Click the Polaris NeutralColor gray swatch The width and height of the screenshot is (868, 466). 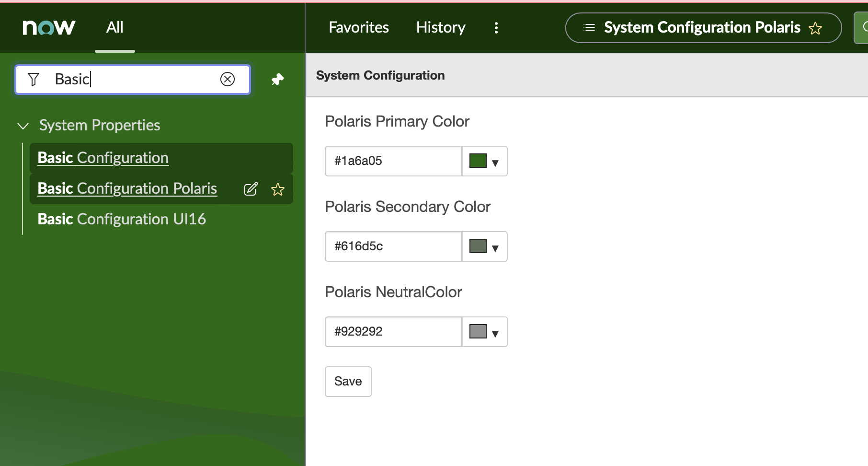pos(479,331)
